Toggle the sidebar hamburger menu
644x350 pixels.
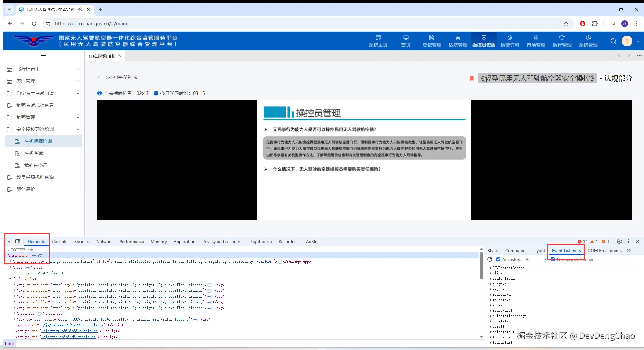pyautogui.click(x=43, y=56)
